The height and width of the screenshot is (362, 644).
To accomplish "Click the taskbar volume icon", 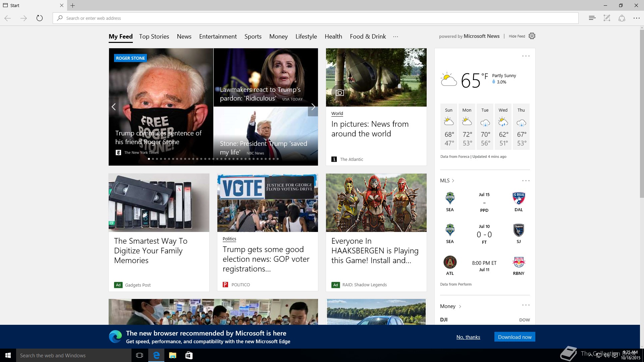I will pos(606,355).
